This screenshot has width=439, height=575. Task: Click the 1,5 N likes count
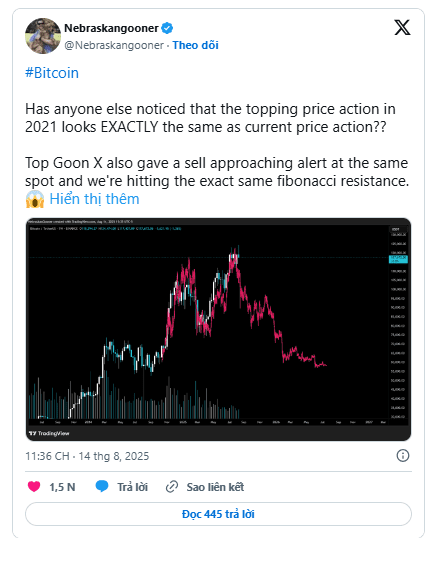[x=62, y=487]
